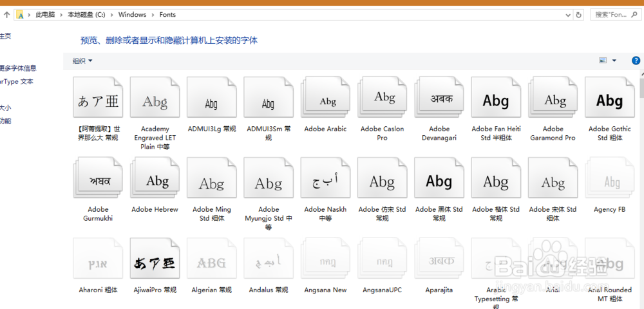644x309 pixels.
Task: Navigate to 此电脑 in address bar
Action: (x=45, y=15)
